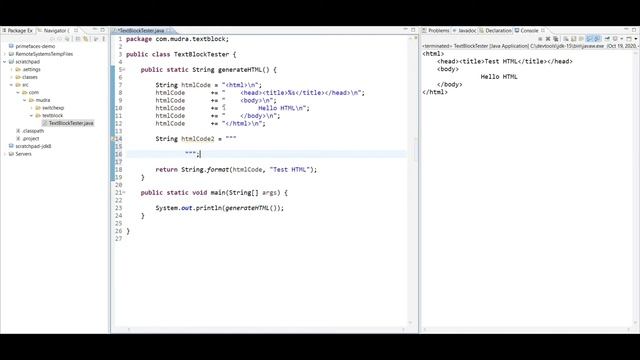Expand the Servers project
This screenshot has height=360, width=640.
(5, 154)
